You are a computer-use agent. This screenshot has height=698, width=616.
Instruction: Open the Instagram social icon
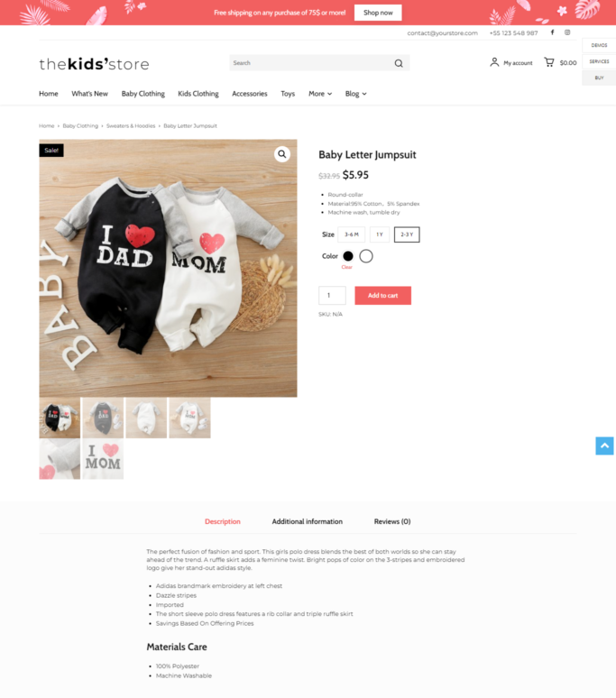point(567,32)
